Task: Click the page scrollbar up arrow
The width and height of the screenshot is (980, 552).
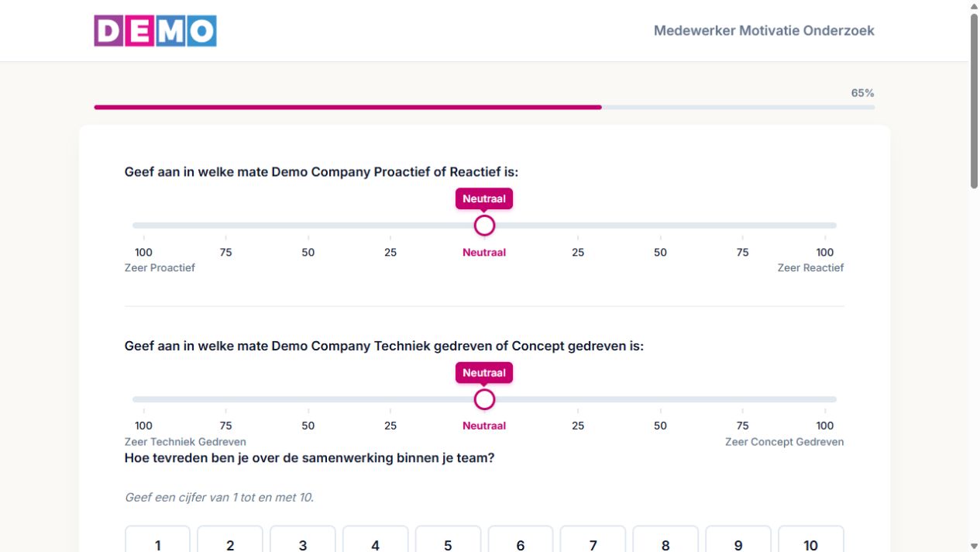Action: tap(974, 6)
